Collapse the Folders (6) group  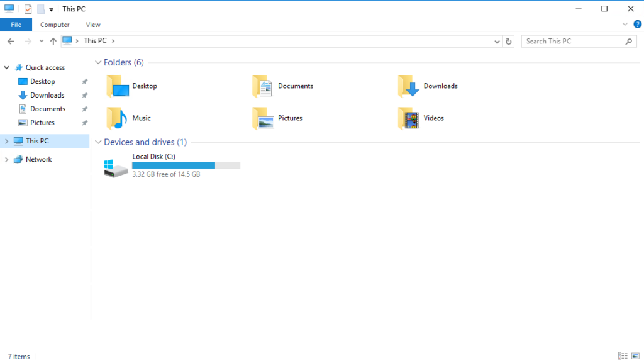[x=98, y=63]
